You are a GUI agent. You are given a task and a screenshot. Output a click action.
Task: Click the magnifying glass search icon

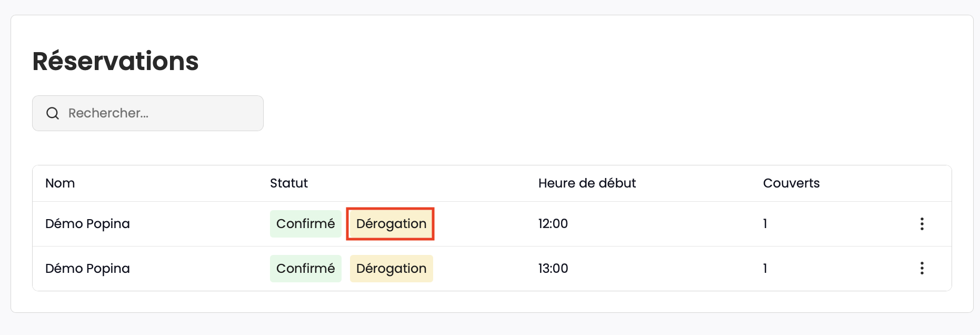[53, 113]
